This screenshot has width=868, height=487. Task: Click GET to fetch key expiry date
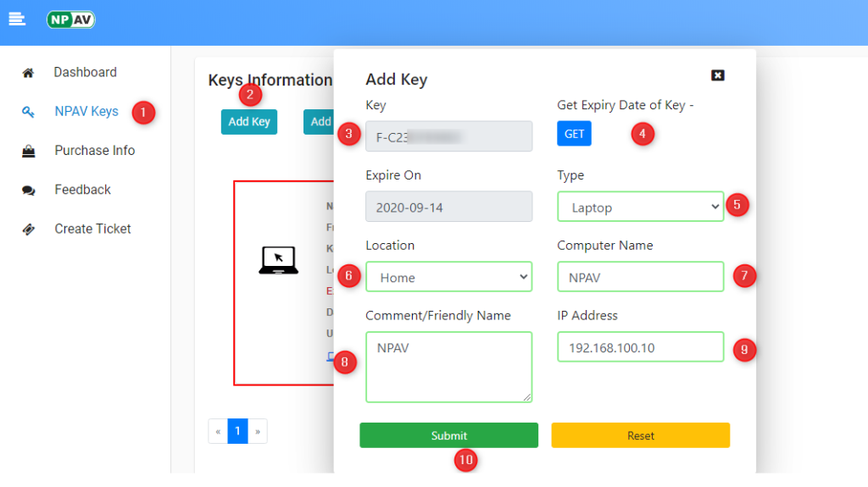(x=574, y=134)
